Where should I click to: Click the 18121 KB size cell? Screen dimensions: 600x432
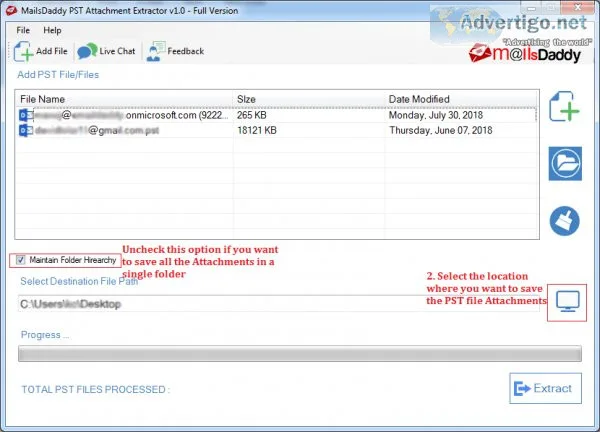pyautogui.click(x=257, y=130)
